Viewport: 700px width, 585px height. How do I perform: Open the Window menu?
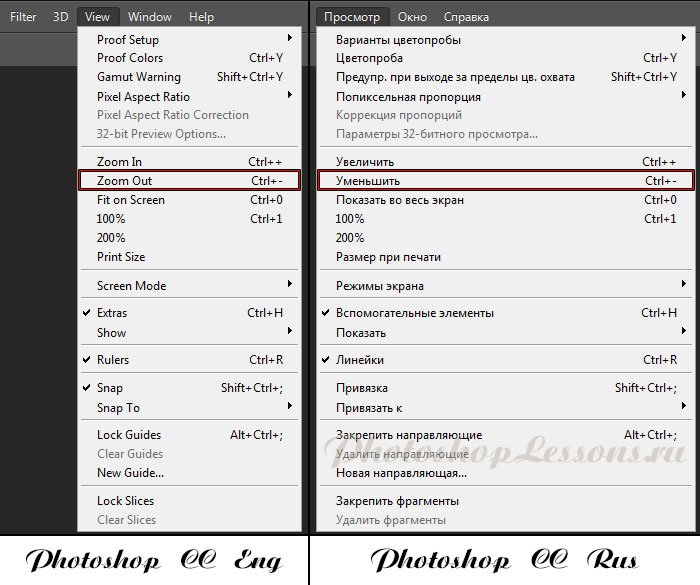tap(150, 17)
